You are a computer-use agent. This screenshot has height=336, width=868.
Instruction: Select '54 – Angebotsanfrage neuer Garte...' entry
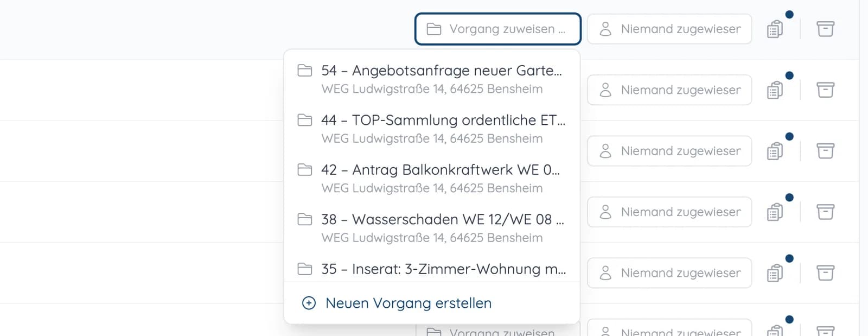pos(432,79)
